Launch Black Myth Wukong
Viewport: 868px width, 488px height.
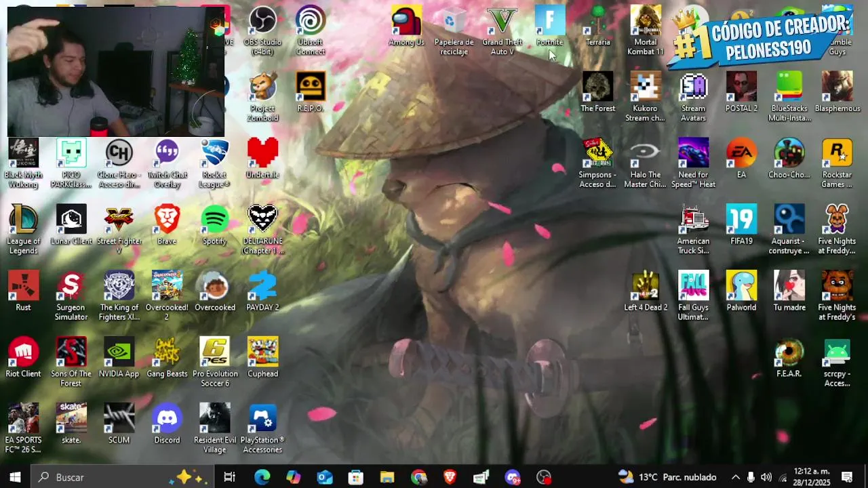click(23, 164)
